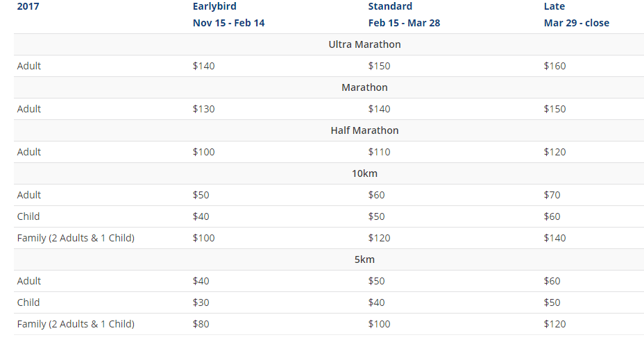Click the Earlybird column header
Image resolution: width=644 pixels, height=342 pixels.
[214, 6]
